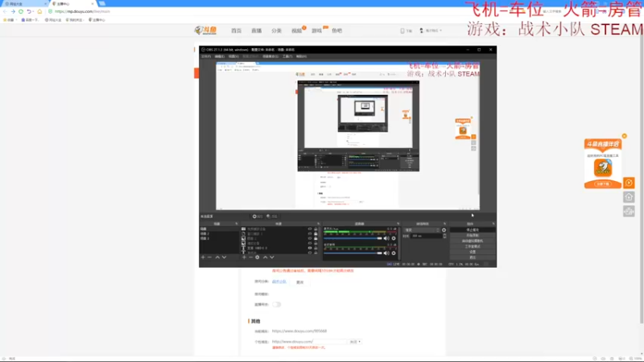Adjust the 麦克风/Aux volume slider
Screen dimensions: 644x362
353,238
